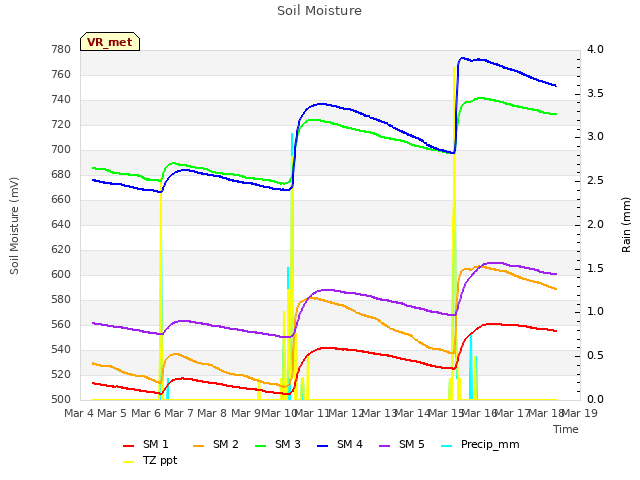Click the Soil Moisture (mV) axis label
Viewport: 640px width, 480px height.
(x=14, y=226)
